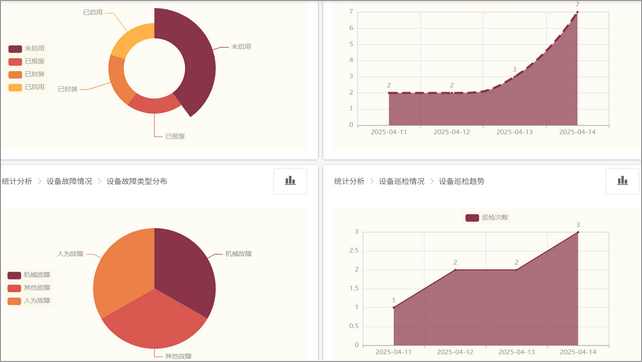642x362 pixels.
Task: Toggle 人为故障 legend item in pie chart
Action: (x=29, y=301)
